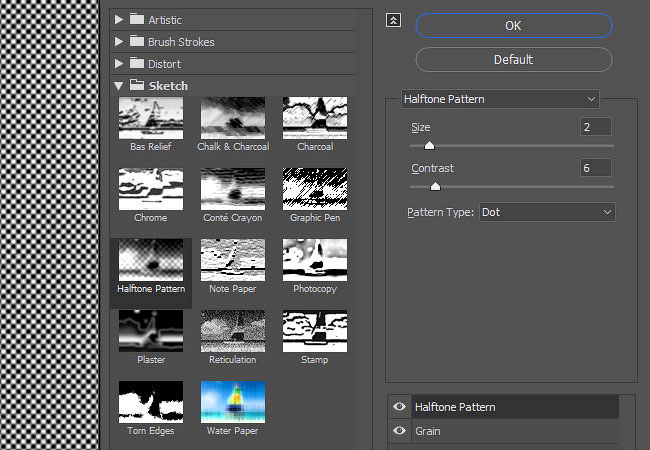The image size is (650, 450).
Task: Select the Torn Edges filter thumbnail
Action: coord(151,402)
